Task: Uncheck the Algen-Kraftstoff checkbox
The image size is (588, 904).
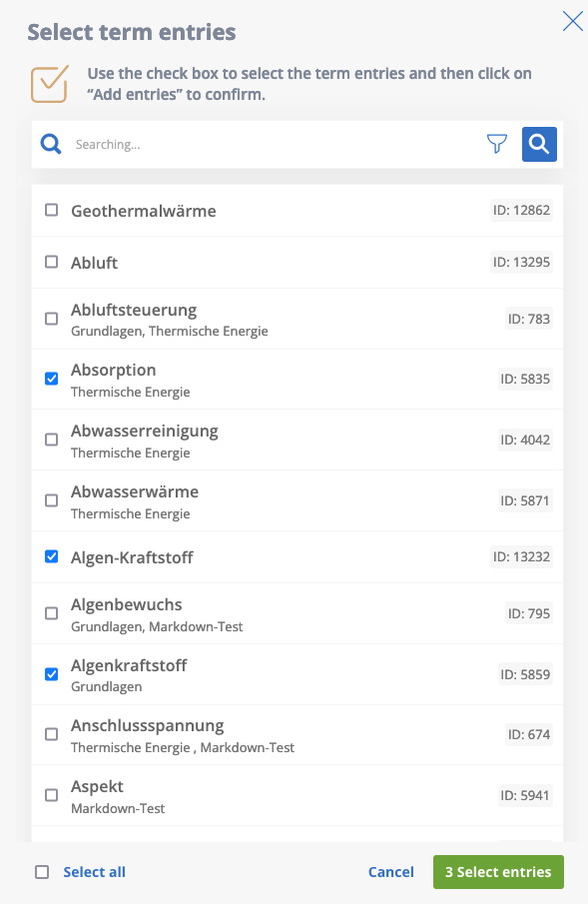Action: [51, 556]
